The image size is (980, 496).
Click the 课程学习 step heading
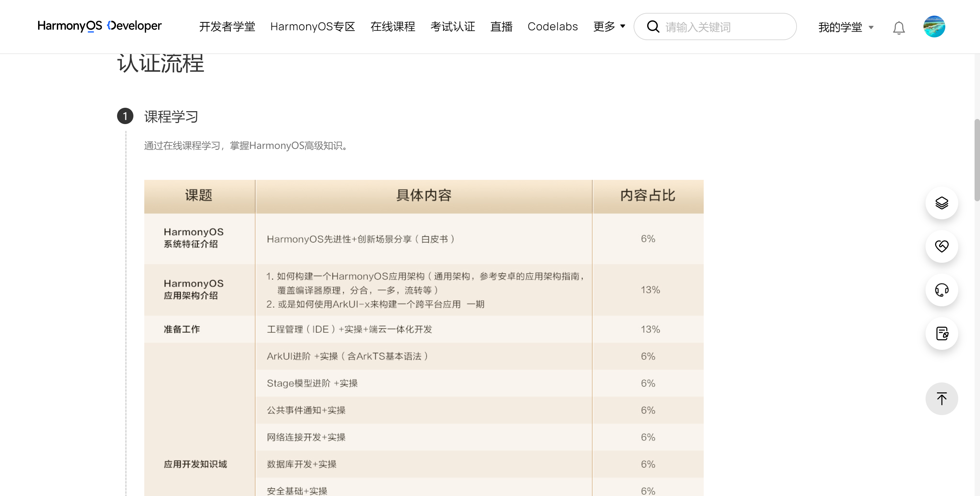click(171, 116)
